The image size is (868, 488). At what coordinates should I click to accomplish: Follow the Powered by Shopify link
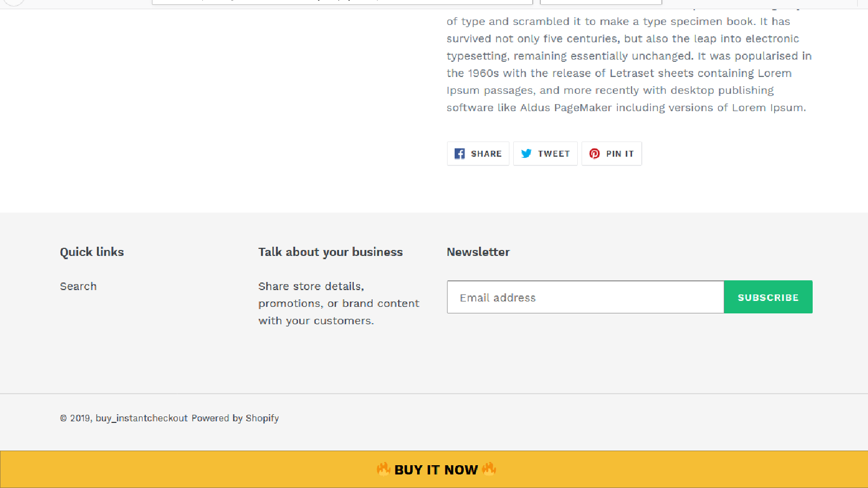coord(235,418)
